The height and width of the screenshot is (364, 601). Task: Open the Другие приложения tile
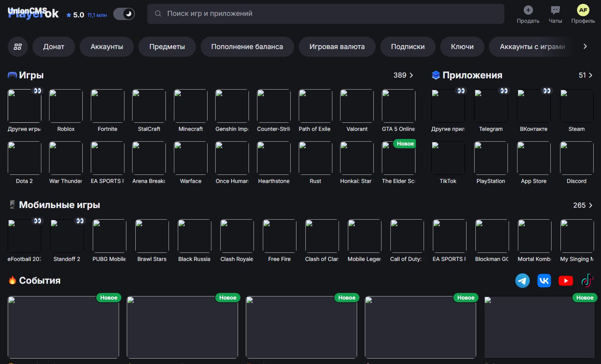click(448, 111)
